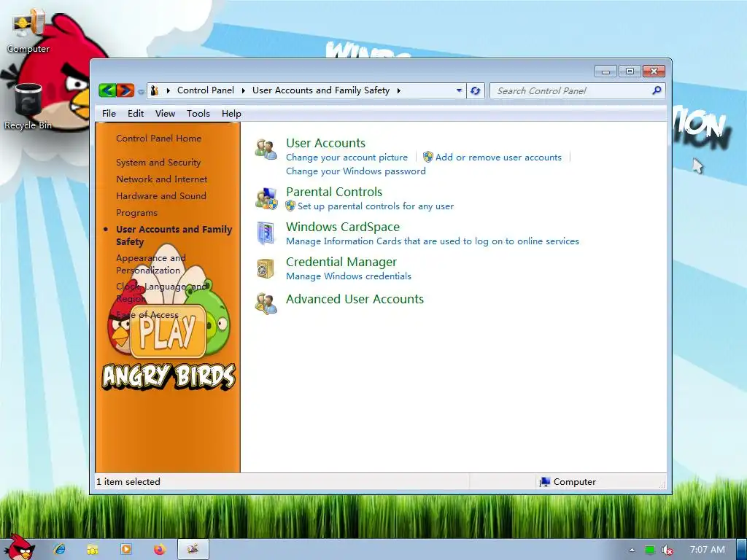
Task: Open Credential Manager heading
Action: 341,262
